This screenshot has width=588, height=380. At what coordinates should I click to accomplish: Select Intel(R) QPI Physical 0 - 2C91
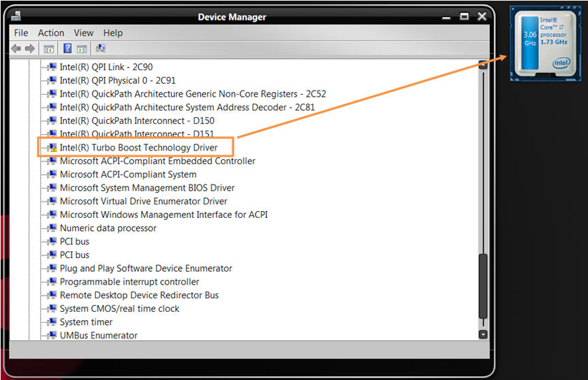point(118,80)
